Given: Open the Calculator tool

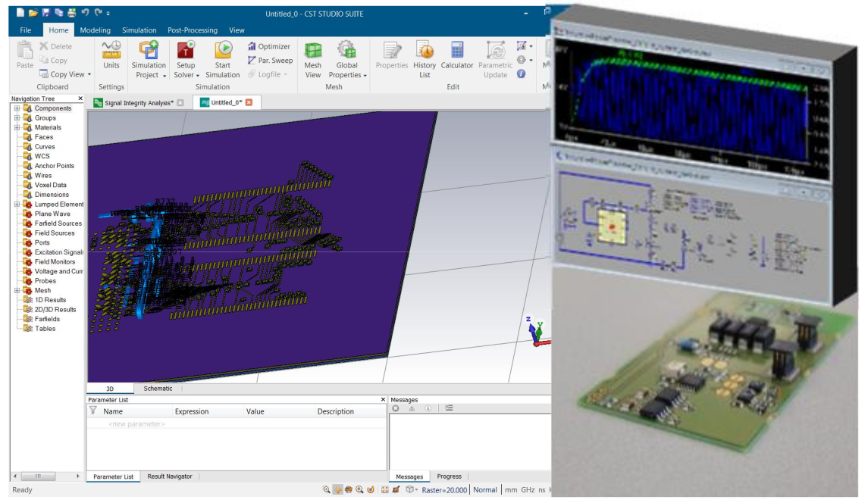Looking at the screenshot, I should 456,55.
